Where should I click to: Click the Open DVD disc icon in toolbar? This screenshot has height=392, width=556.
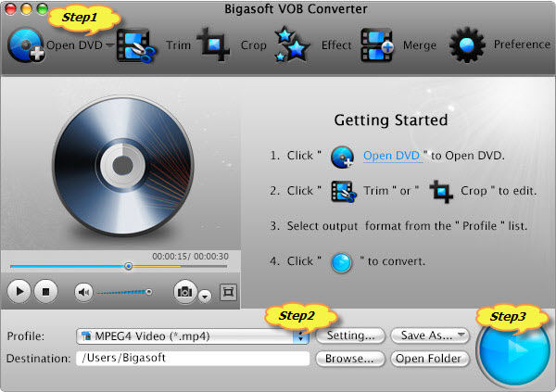[x=26, y=45]
